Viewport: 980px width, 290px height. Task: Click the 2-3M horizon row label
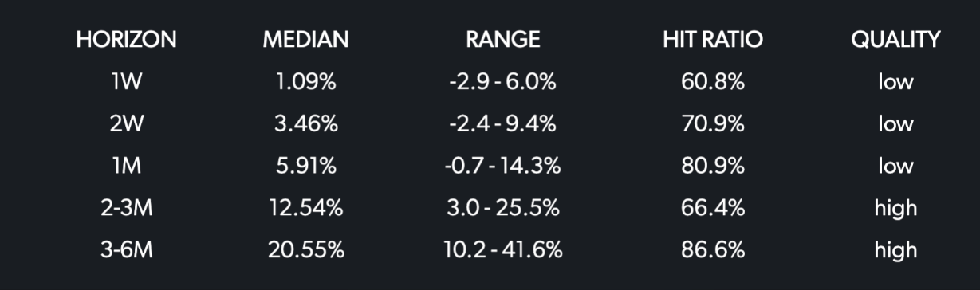click(x=126, y=208)
